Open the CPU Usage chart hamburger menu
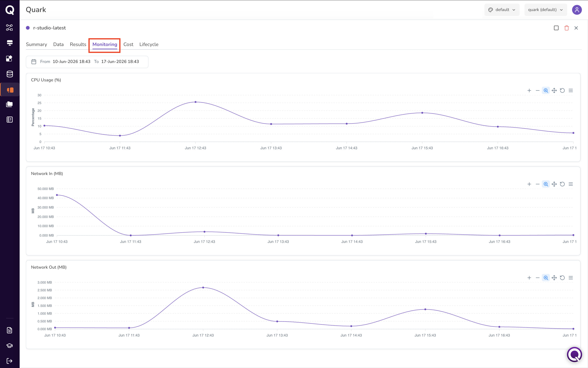This screenshot has height=368, width=588. click(x=571, y=91)
